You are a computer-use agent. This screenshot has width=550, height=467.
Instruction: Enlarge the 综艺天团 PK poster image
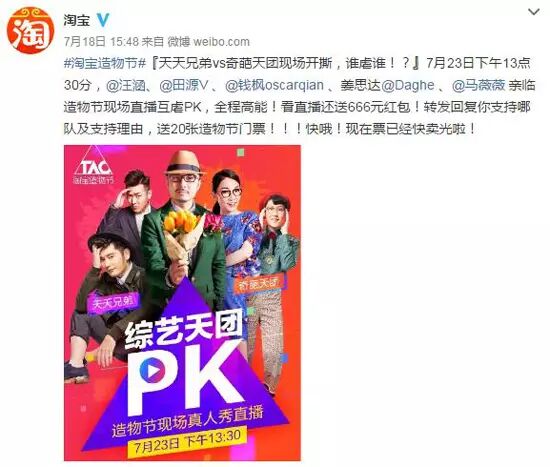click(182, 303)
